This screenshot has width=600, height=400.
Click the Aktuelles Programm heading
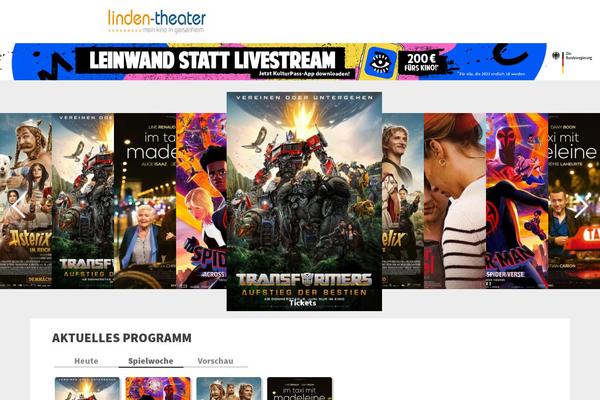click(x=122, y=338)
